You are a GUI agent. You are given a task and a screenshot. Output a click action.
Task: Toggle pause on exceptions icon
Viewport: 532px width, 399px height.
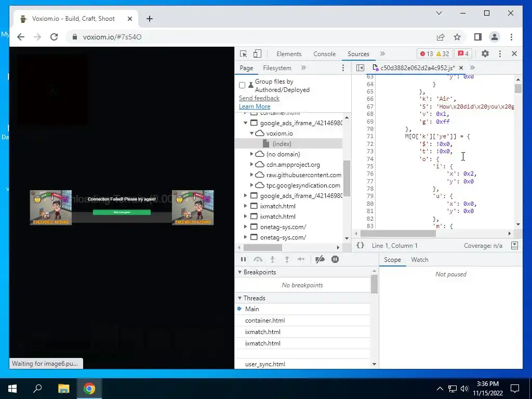pyautogui.click(x=335, y=259)
